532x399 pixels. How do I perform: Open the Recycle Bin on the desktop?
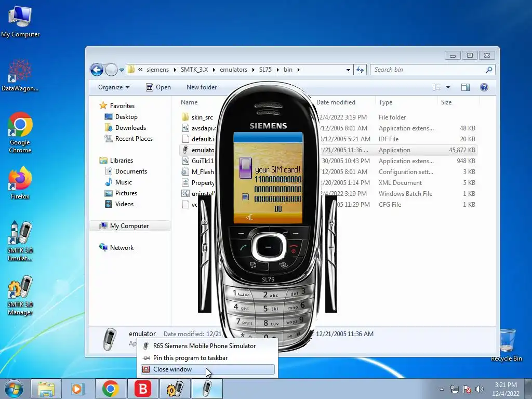(x=507, y=345)
